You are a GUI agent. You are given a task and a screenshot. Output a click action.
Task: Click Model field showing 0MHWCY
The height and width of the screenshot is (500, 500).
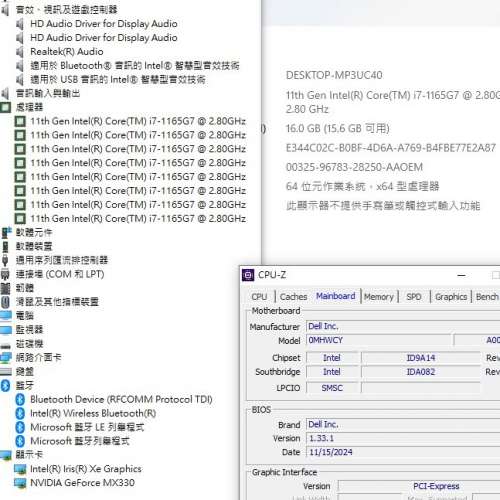pos(379,340)
